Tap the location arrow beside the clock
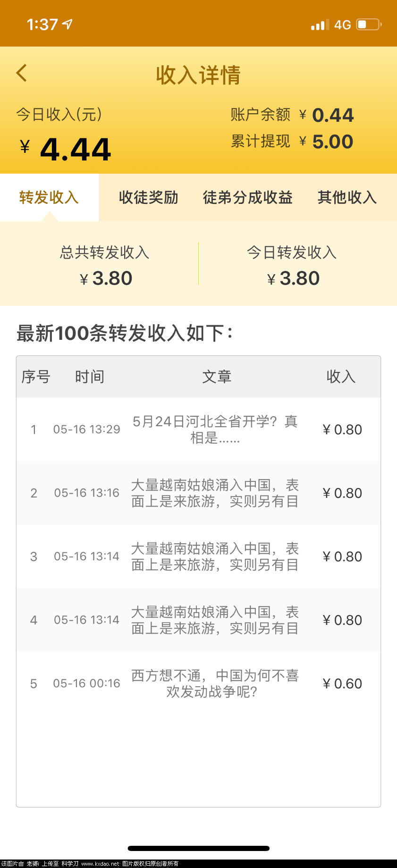This screenshot has height=868, width=397. (x=68, y=24)
